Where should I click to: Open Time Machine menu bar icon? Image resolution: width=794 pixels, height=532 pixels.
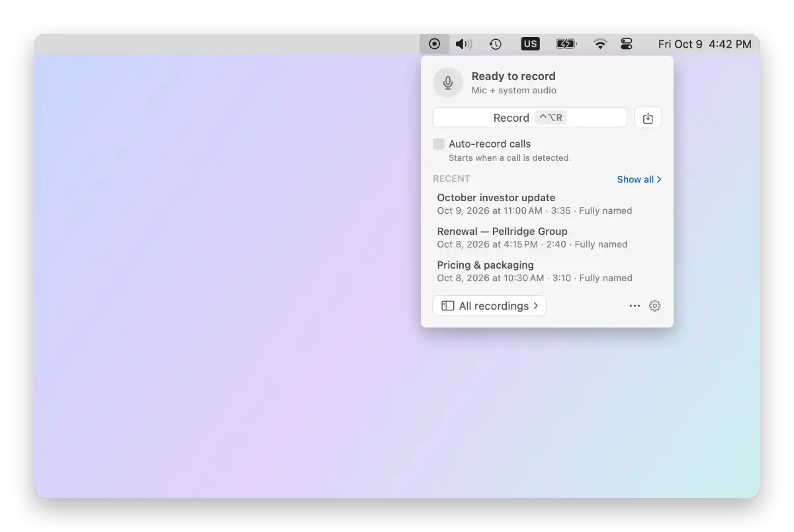(x=495, y=44)
